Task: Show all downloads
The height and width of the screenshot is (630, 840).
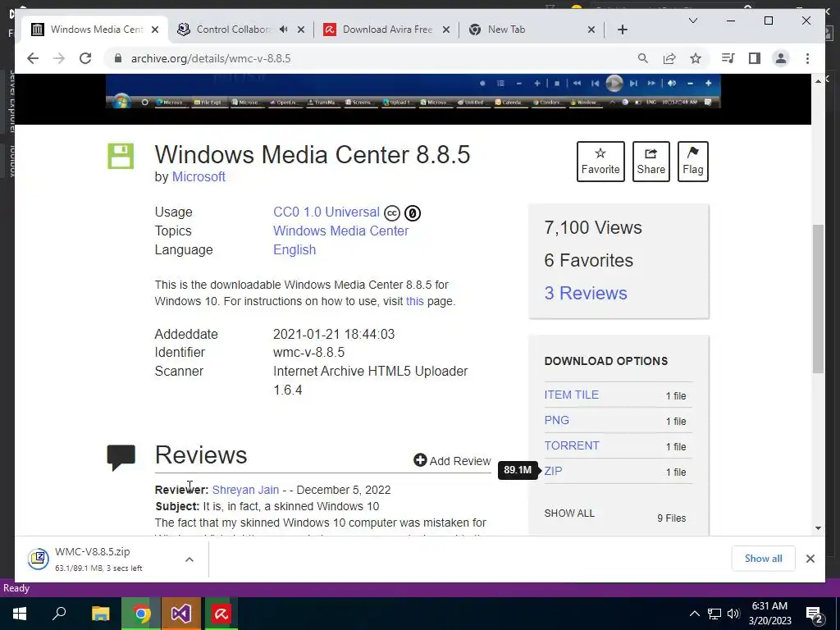Action: pos(764,559)
